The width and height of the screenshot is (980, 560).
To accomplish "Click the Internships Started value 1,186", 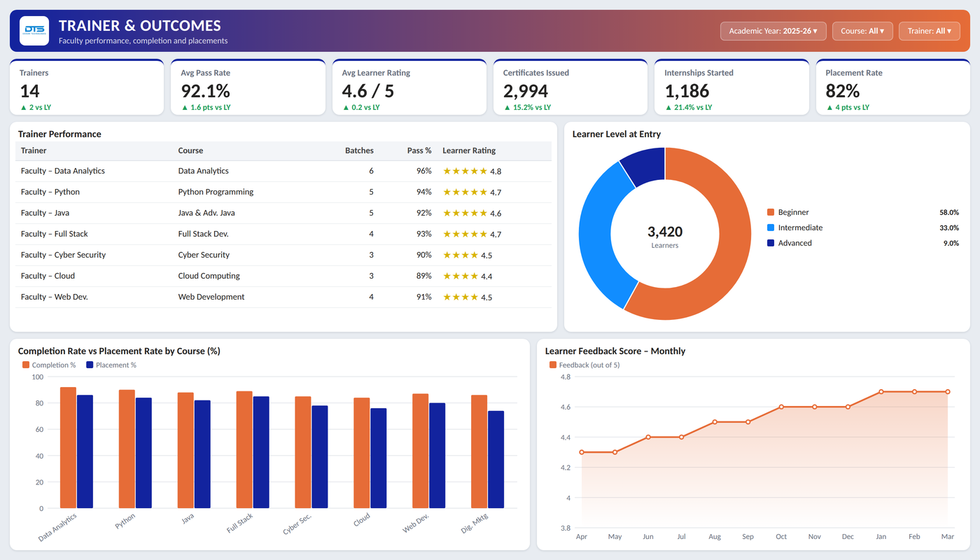I will [687, 91].
